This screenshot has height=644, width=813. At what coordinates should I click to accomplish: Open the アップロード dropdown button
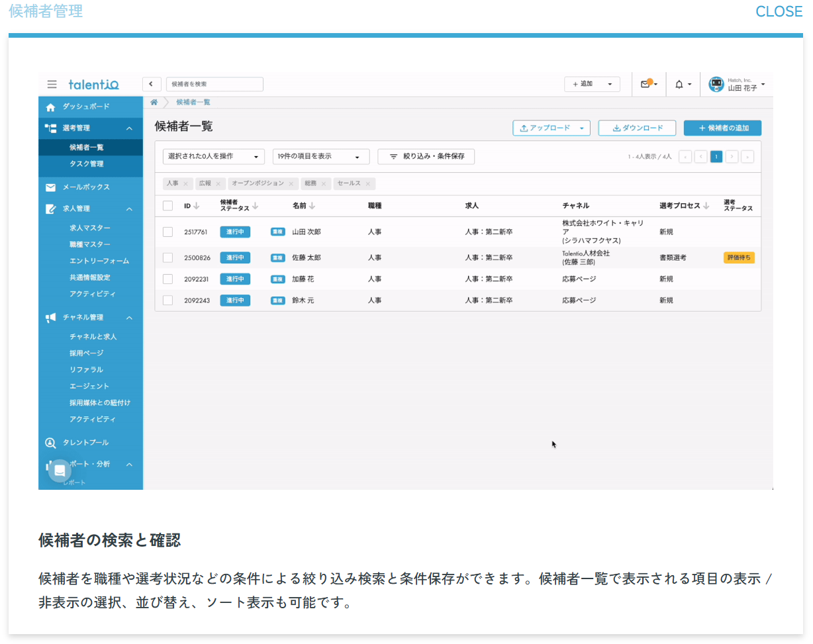[x=551, y=128]
